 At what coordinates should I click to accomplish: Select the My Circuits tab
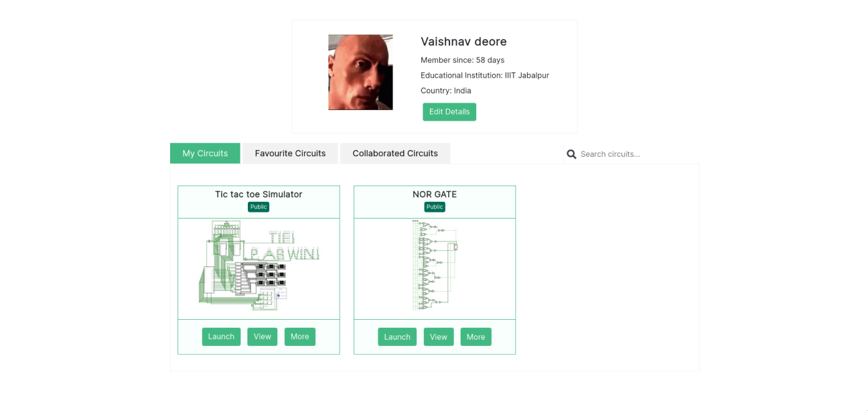pos(204,153)
